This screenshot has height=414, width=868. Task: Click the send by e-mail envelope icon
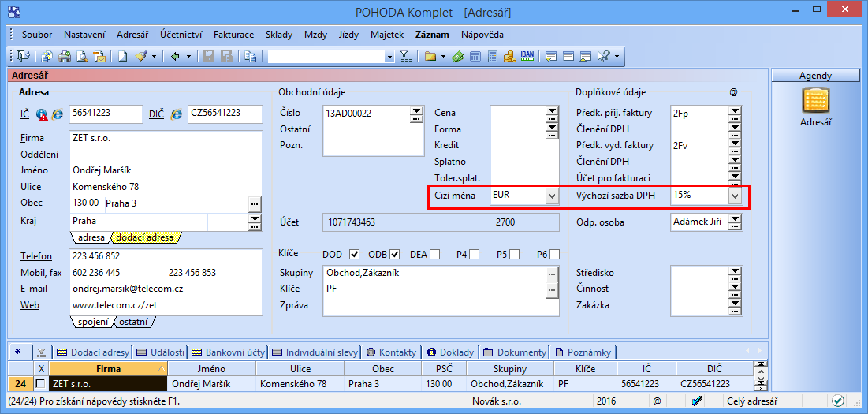pos(99,56)
